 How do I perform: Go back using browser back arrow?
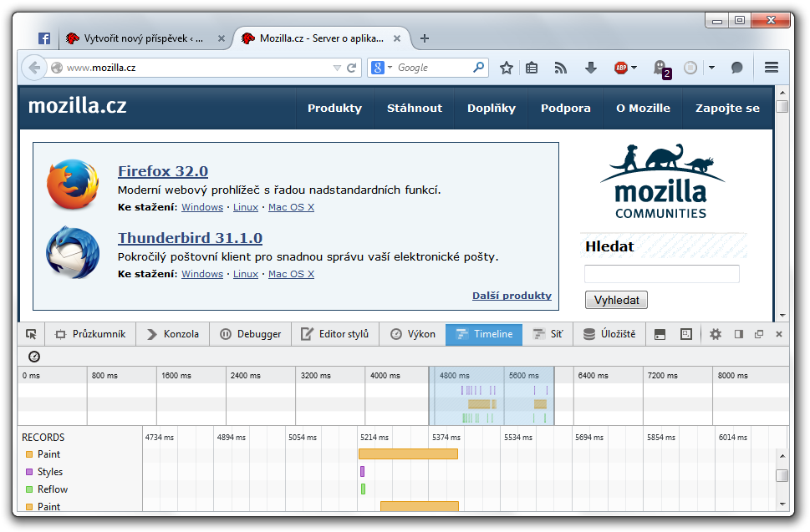(34, 68)
